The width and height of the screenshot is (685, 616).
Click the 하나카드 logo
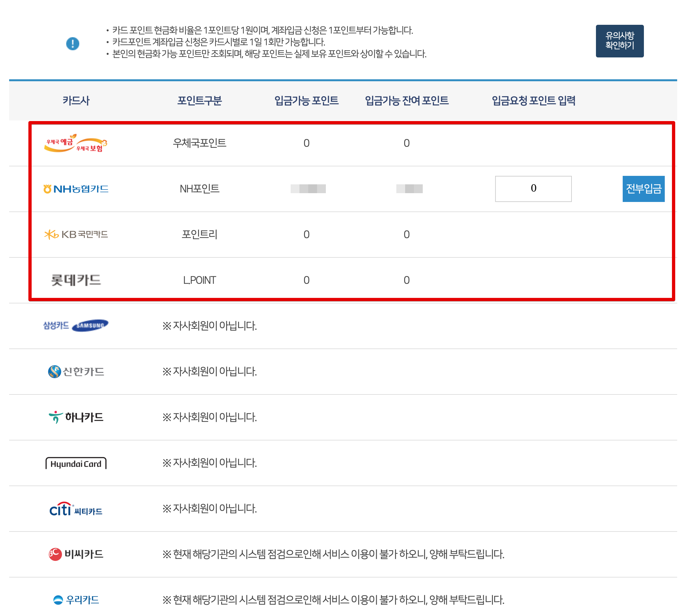[x=76, y=417]
